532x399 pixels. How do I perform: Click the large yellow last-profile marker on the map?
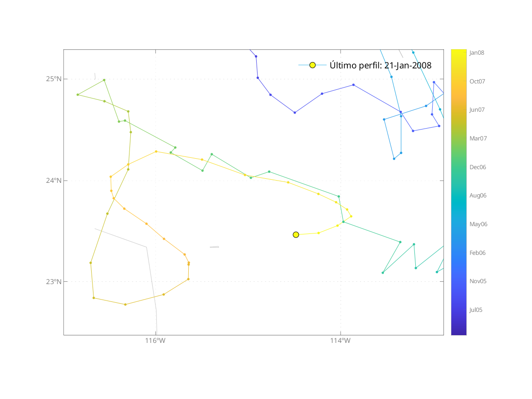click(296, 234)
